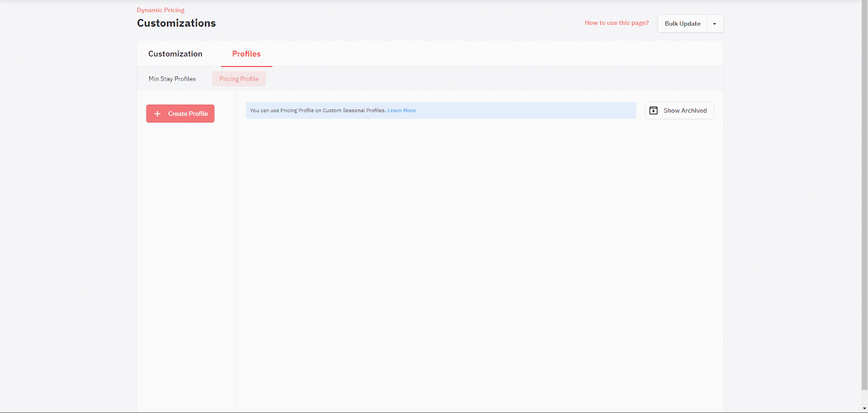Click the Customizations page heading
The image size is (868, 413).
[176, 23]
